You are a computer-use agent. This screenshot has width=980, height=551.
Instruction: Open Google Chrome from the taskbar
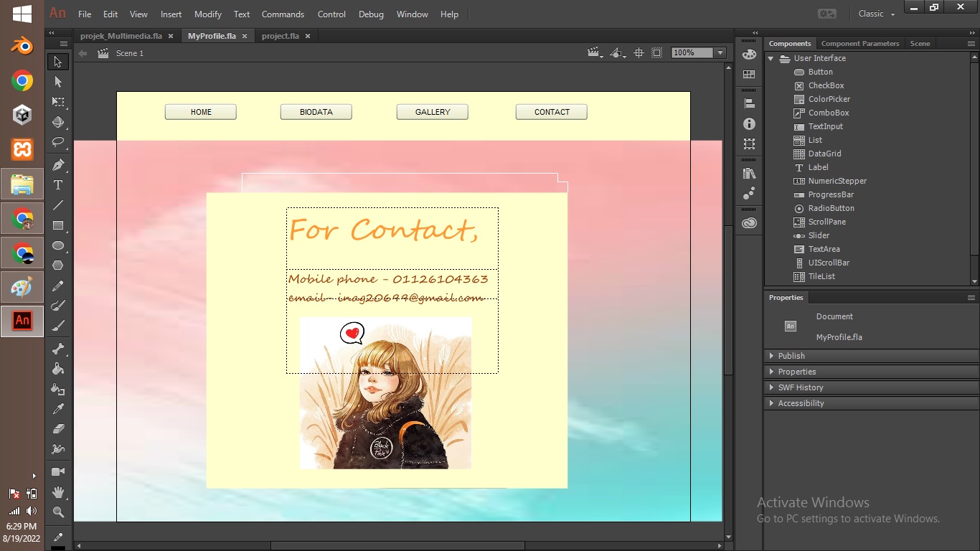pyautogui.click(x=22, y=81)
